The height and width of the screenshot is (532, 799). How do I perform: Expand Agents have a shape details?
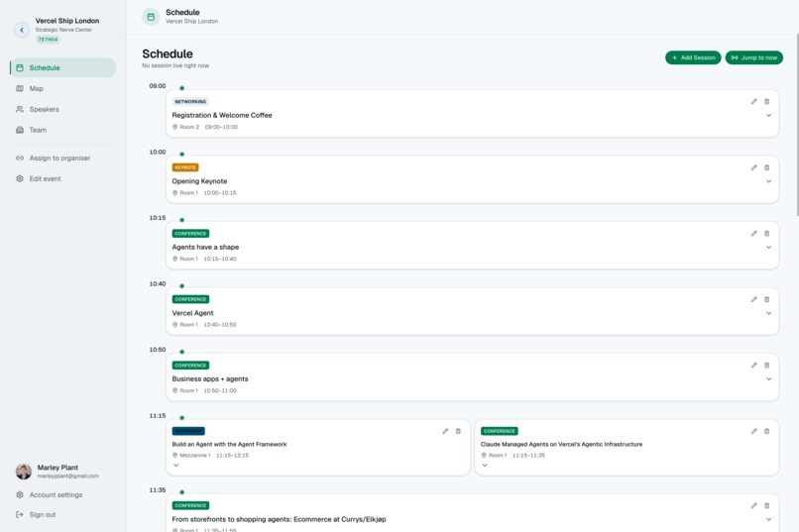click(x=768, y=248)
